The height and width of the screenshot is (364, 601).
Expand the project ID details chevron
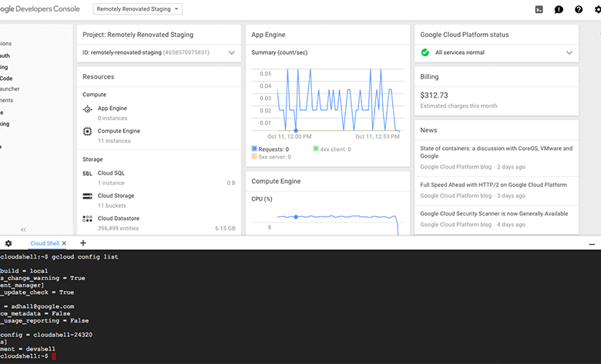231,53
